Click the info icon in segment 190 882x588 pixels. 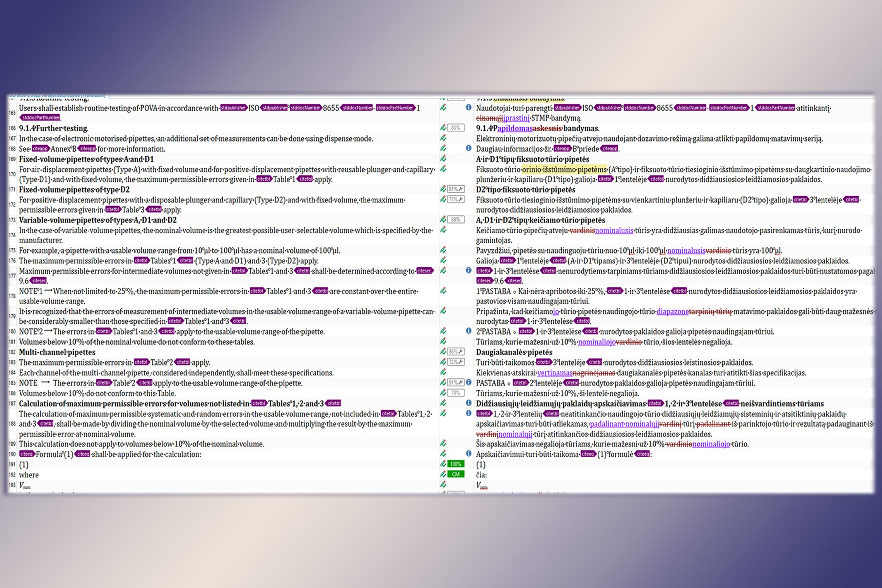pyautogui.click(x=468, y=453)
